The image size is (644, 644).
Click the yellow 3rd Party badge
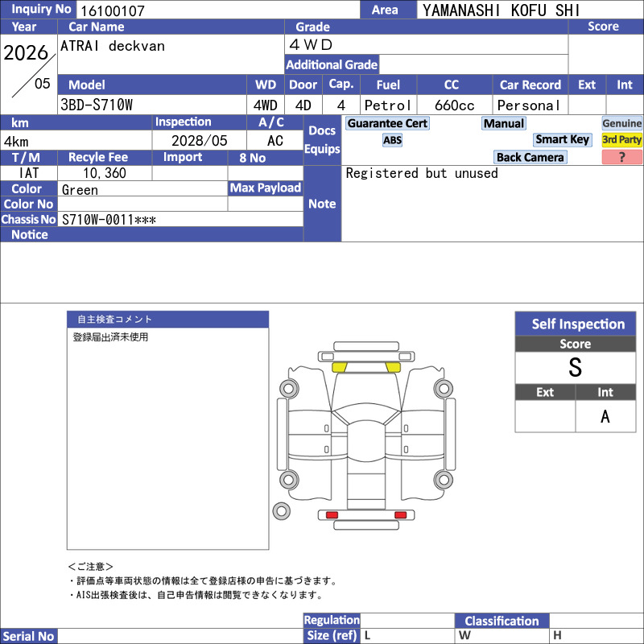[621, 139]
